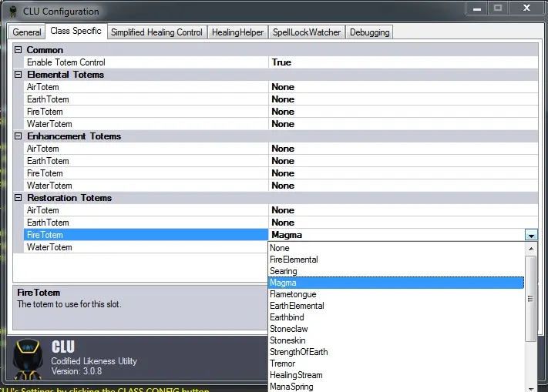The height and width of the screenshot is (392, 548).
Task: Pick HealingStream from the totem list
Action: pos(296,375)
